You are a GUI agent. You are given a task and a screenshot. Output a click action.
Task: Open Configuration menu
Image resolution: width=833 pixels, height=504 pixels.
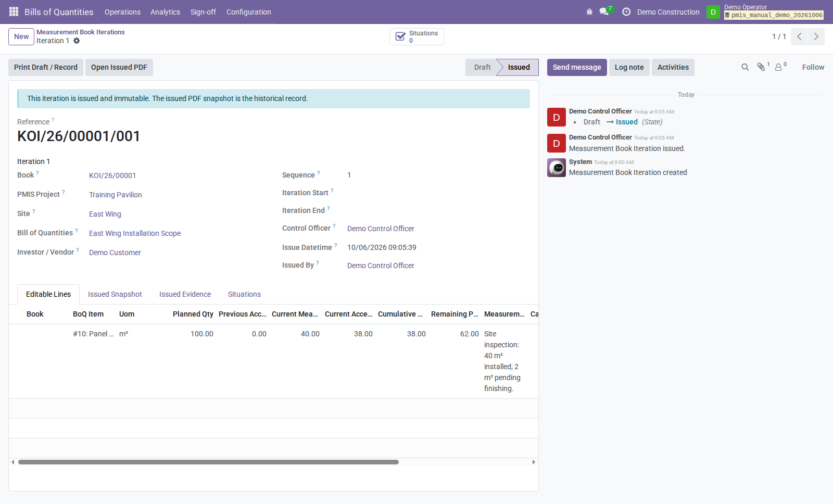click(248, 12)
